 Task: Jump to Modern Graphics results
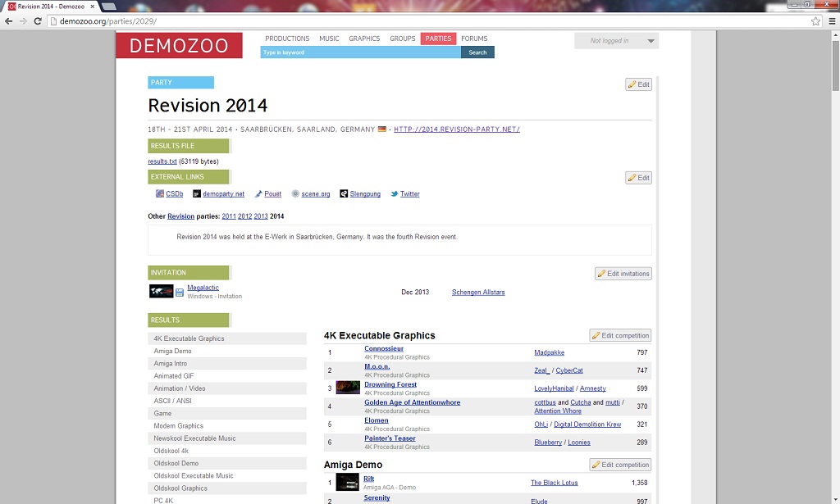tap(227, 426)
